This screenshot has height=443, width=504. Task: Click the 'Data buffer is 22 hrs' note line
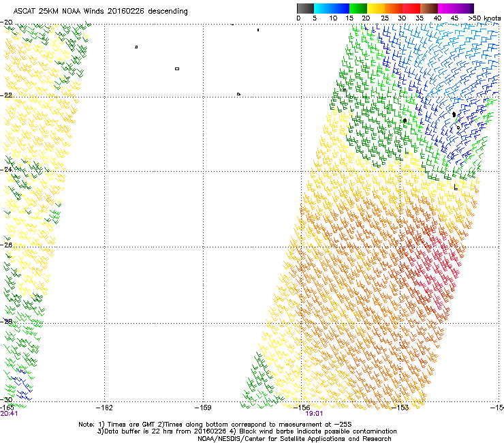click(x=247, y=431)
